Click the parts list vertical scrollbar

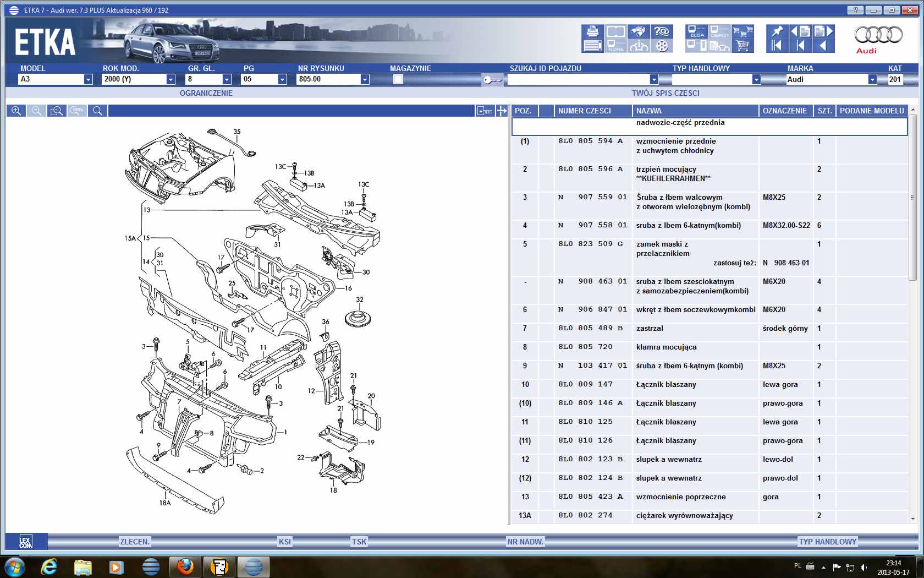913,197
